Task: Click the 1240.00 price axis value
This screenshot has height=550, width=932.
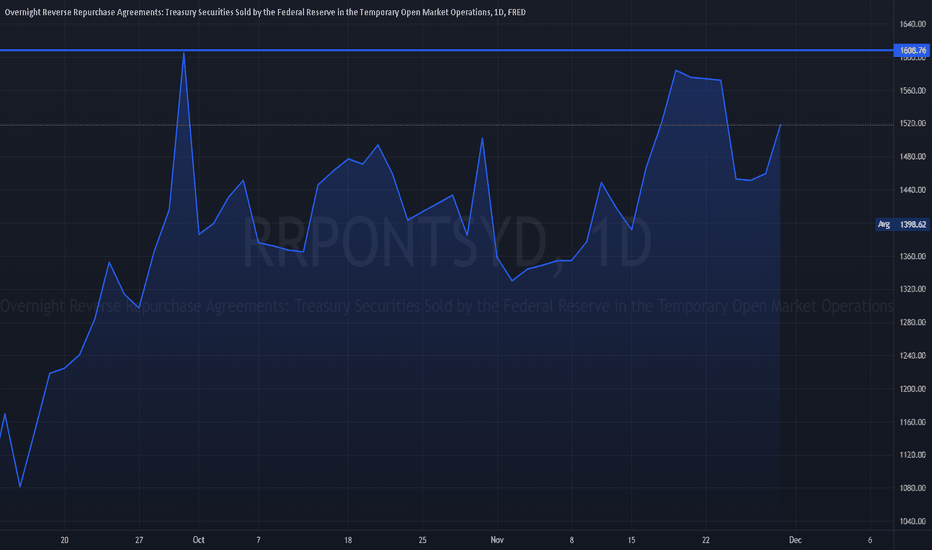Action: 912,356
